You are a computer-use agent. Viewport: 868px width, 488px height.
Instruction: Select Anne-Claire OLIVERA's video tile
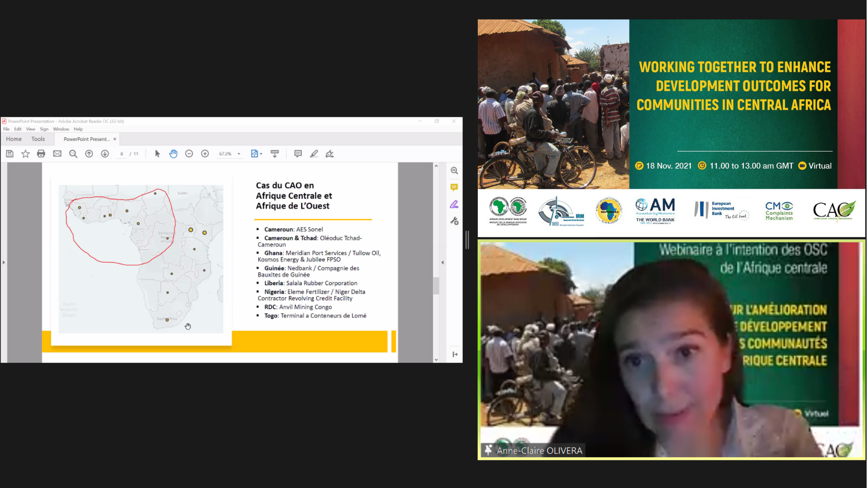671,350
